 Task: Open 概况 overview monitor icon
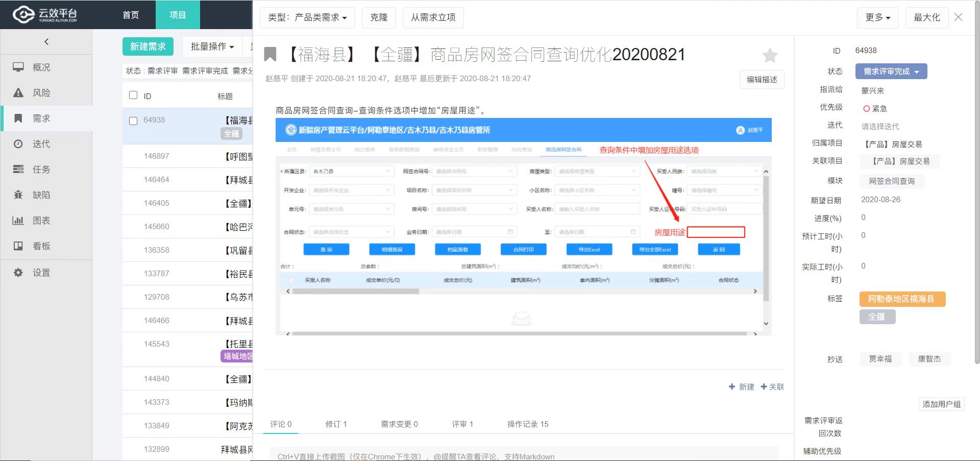tap(18, 67)
